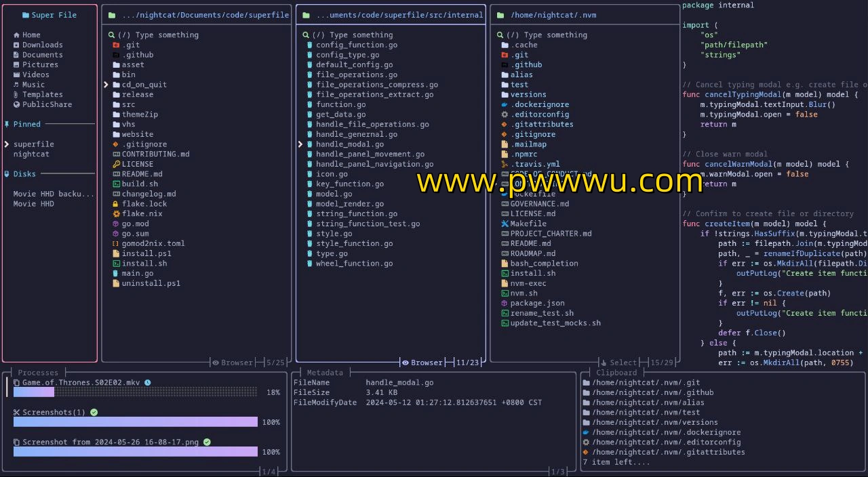
Task: Click the Screenshot from 2024-05-26 progress bar
Action: (136, 452)
